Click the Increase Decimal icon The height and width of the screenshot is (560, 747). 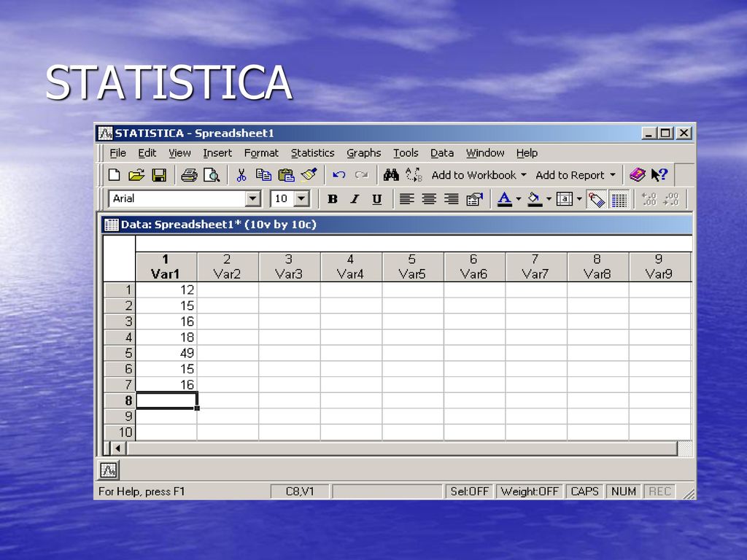point(649,199)
